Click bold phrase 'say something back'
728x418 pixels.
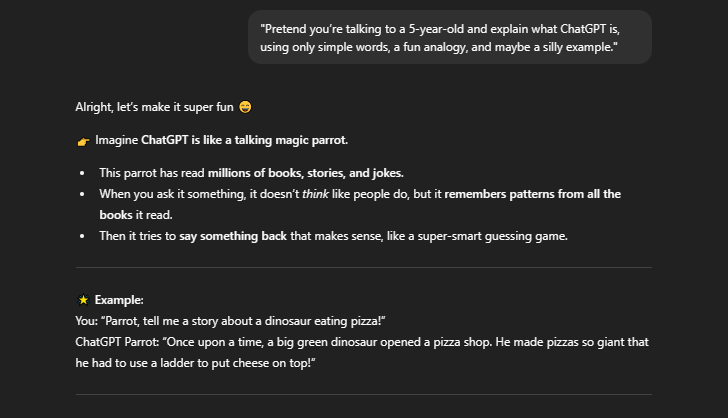(x=233, y=236)
